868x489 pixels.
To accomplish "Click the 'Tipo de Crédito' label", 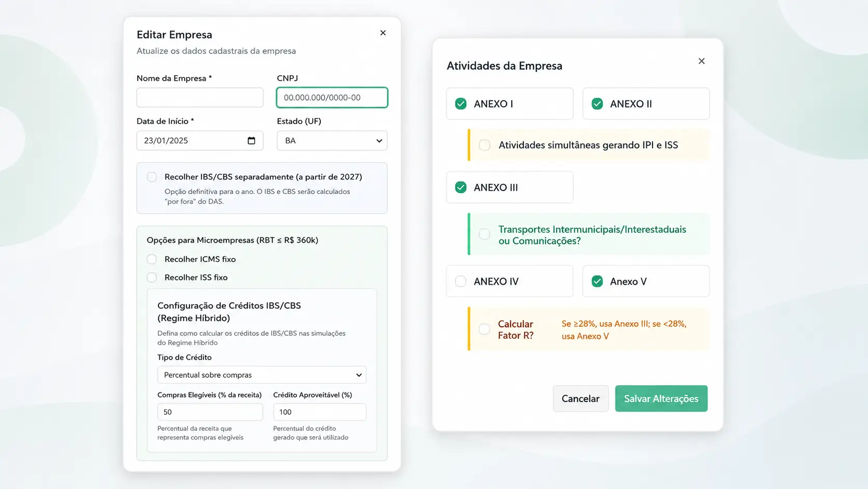I will click(184, 357).
